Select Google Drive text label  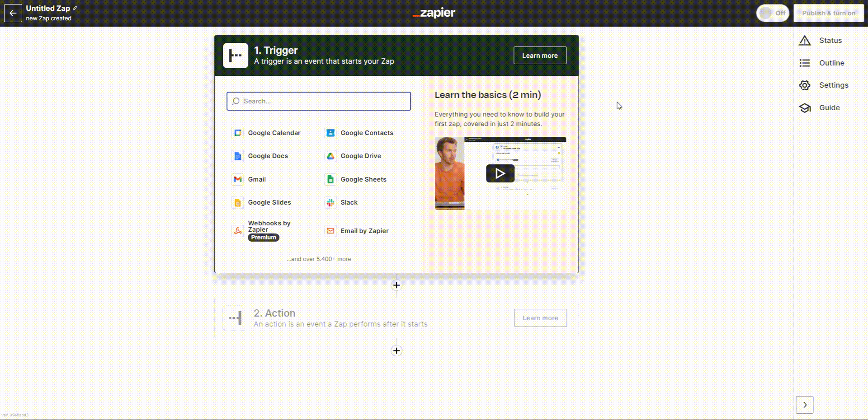click(x=361, y=156)
